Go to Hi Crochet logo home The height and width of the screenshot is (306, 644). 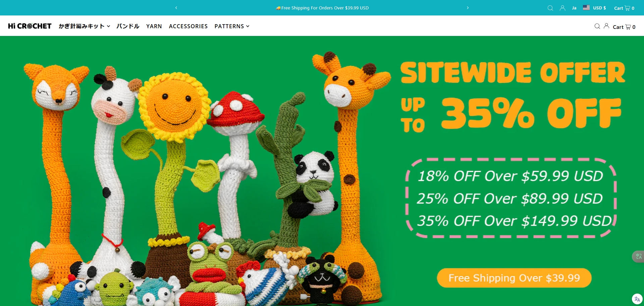(x=30, y=26)
